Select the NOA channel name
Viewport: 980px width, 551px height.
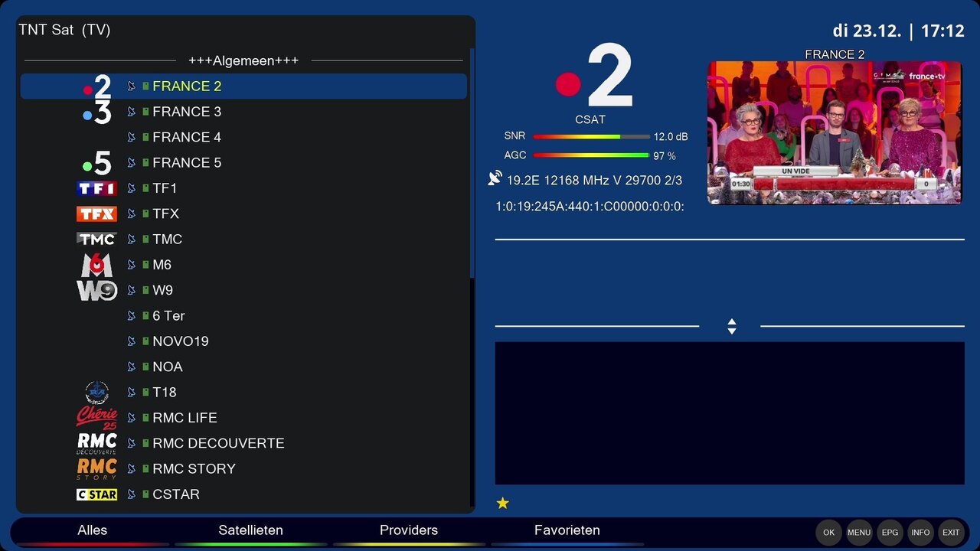click(168, 367)
